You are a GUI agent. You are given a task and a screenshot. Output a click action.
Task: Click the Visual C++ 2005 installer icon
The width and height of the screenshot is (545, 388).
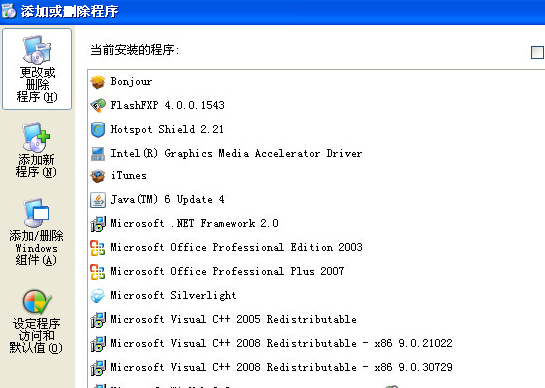click(x=98, y=320)
